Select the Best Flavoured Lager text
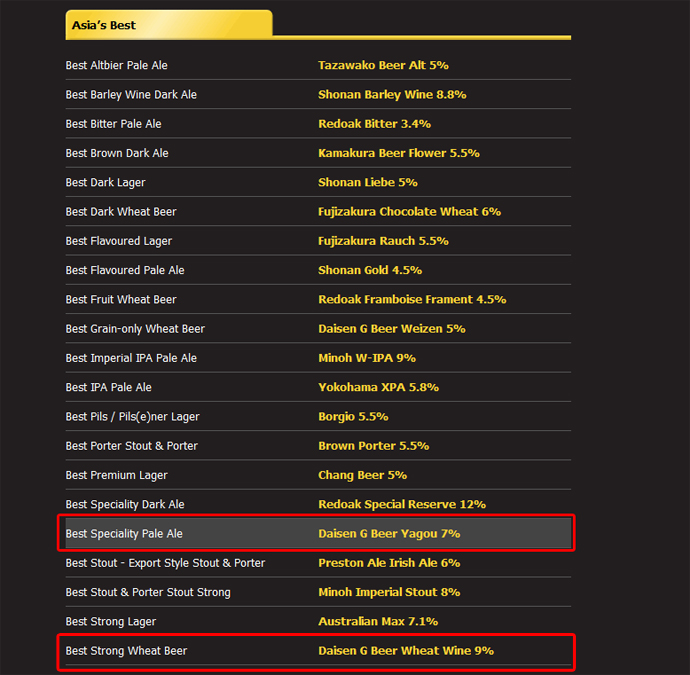Screen dimensions: 690x675 click(x=119, y=241)
